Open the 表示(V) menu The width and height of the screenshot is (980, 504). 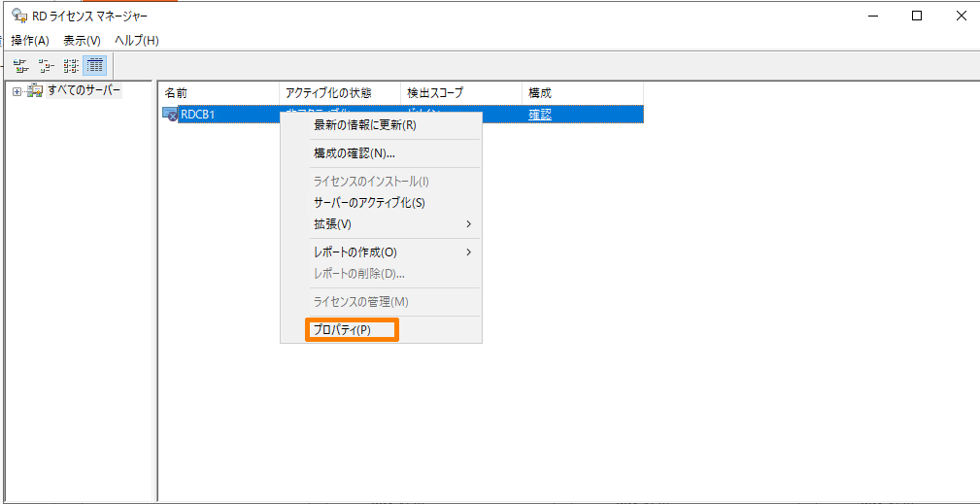coord(82,41)
